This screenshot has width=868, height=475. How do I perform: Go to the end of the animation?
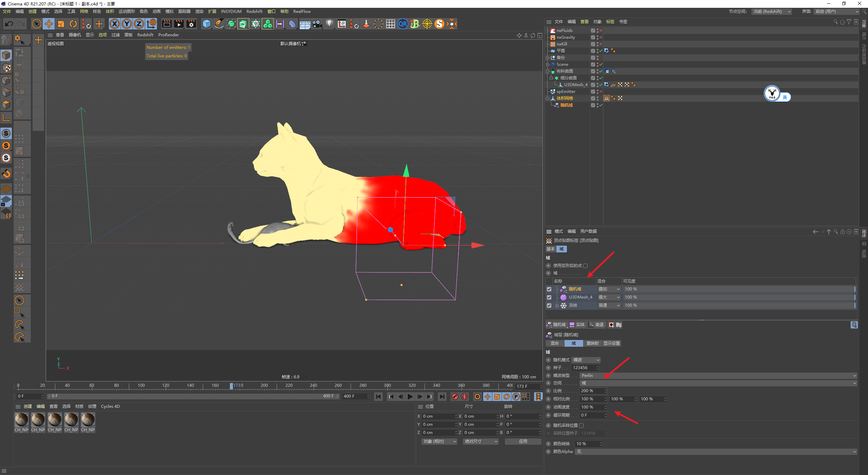pos(442,397)
